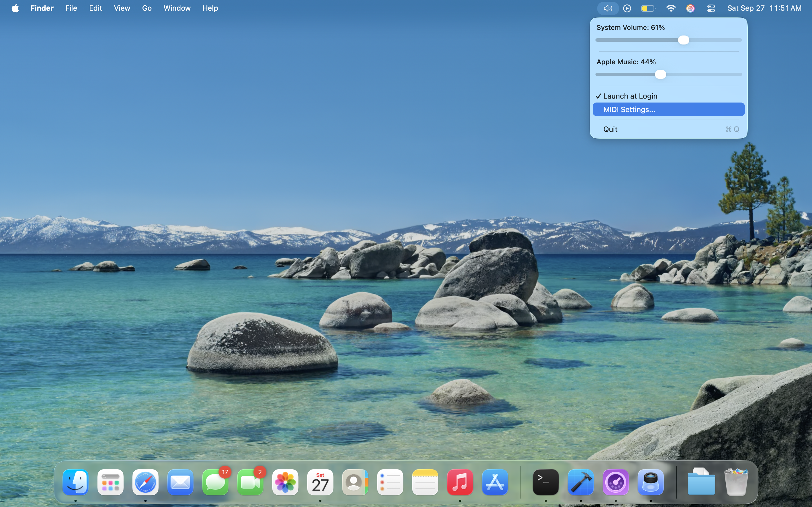Open Photos app in the Dock
This screenshot has height=507, width=812.
[285, 482]
